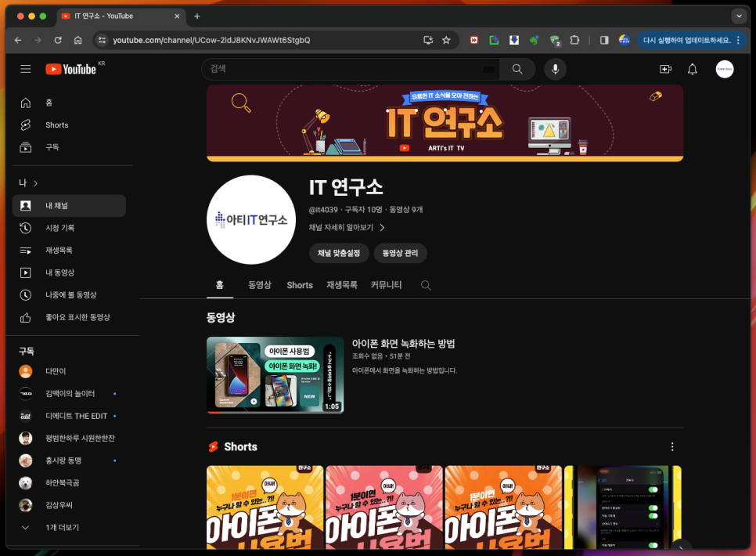Close the IT 연구소 browser tab
The height and width of the screenshot is (556, 756).
(x=177, y=16)
